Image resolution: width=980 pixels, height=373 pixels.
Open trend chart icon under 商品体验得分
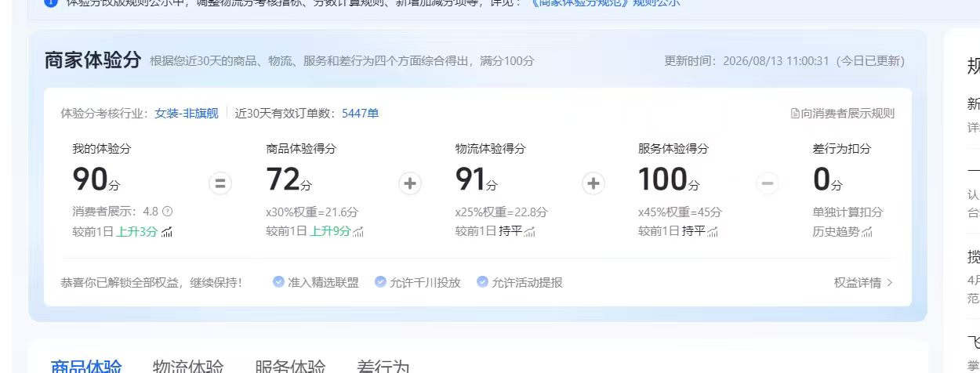tap(358, 232)
